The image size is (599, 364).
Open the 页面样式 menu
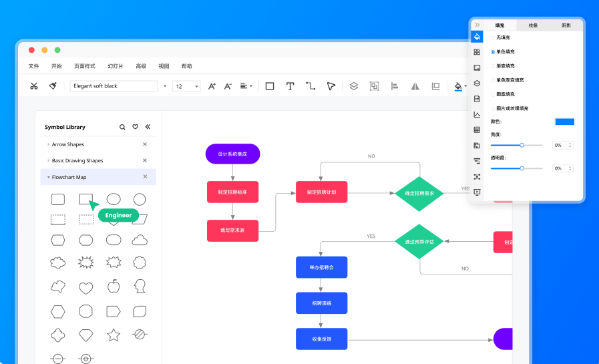click(x=84, y=66)
